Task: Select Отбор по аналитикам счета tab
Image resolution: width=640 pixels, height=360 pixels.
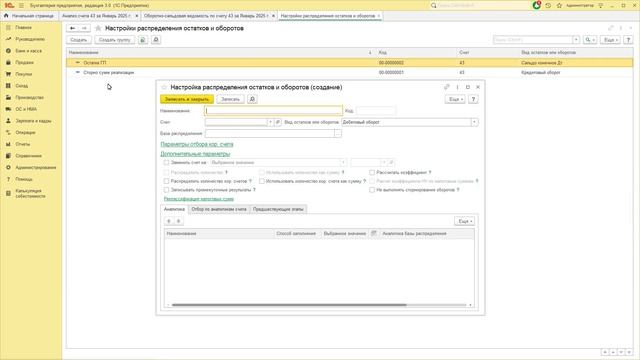Action: click(219, 209)
